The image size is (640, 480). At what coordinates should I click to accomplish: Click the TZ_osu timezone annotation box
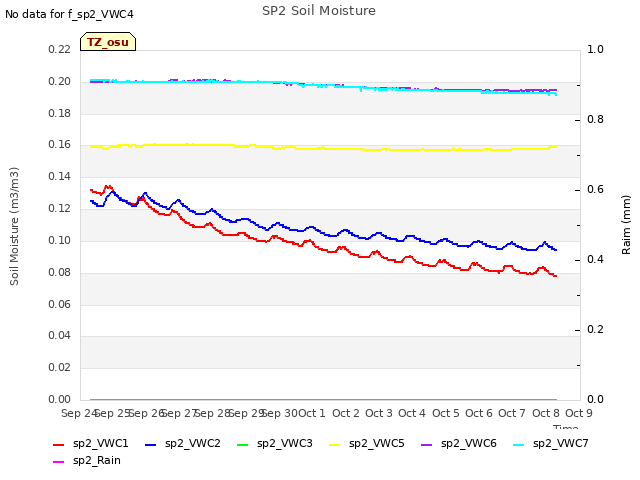click(x=108, y=42)
